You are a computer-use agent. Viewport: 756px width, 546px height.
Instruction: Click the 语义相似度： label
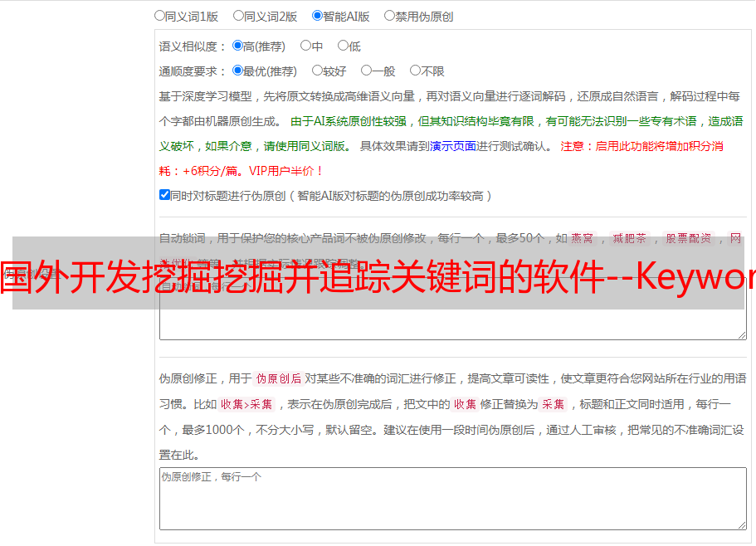point(193,46)
